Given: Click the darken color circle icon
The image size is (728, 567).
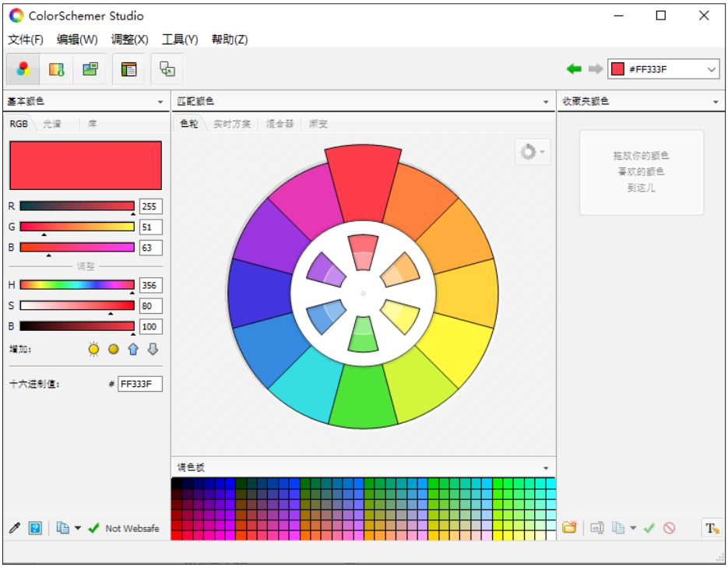Looking at the screenshot, I should tap(114, 349).
